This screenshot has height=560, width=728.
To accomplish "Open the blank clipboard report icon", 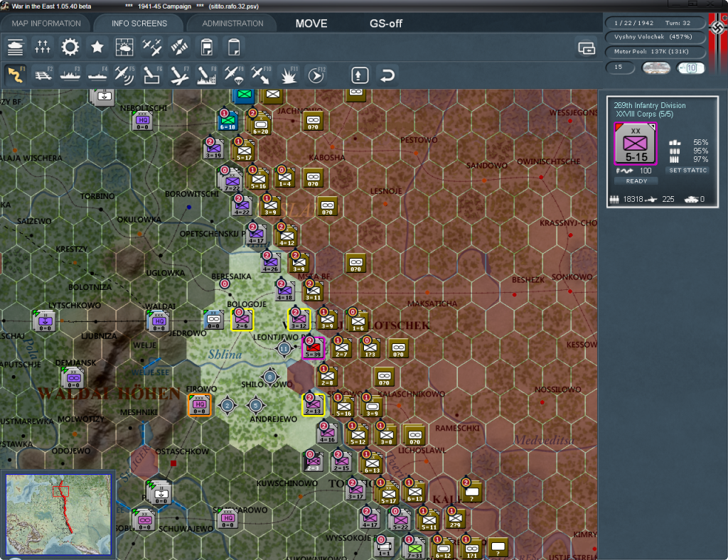I will pos(234,47).
